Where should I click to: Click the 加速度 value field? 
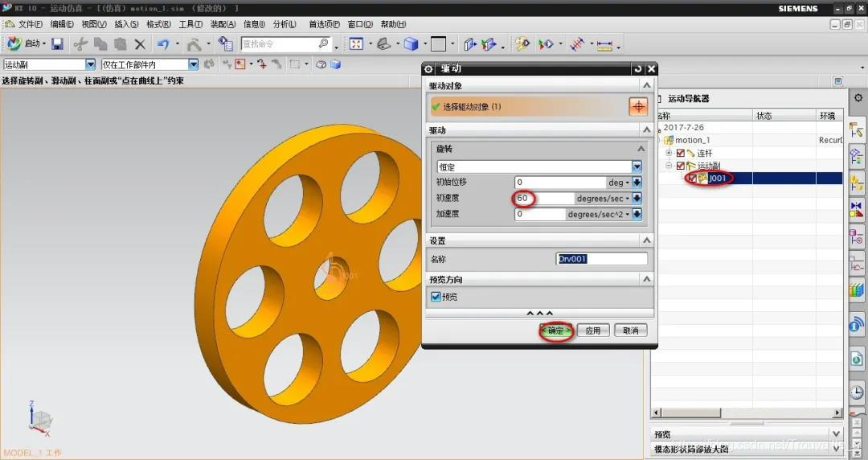[540, 215]
